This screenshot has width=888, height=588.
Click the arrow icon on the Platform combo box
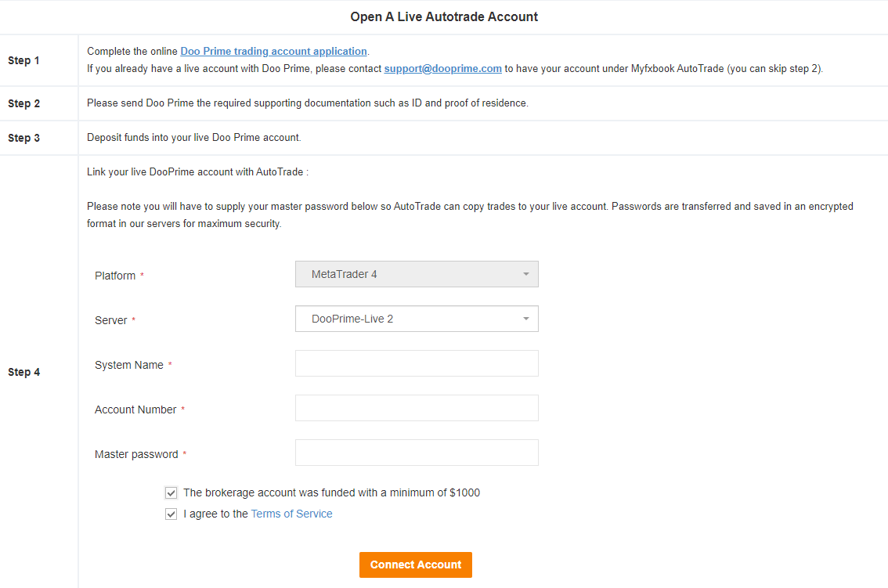[526, 274]
